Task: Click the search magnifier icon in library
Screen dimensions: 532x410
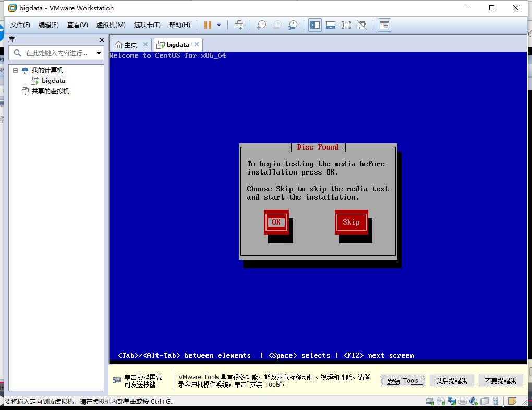Action: [17, 53]
